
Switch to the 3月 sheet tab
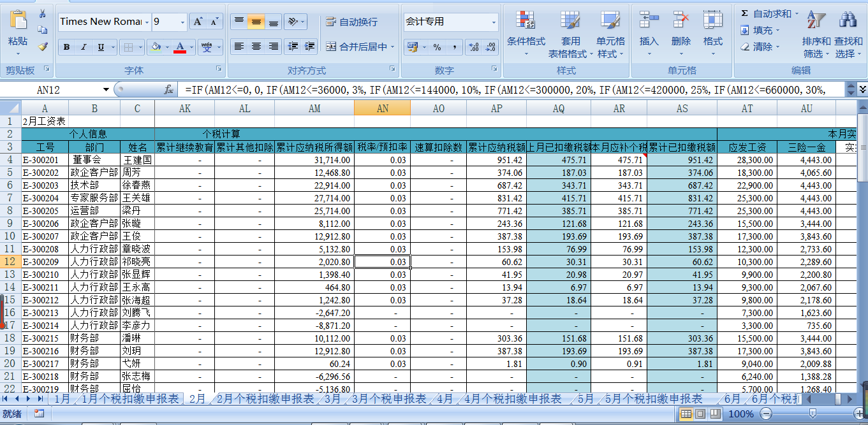(x=332, y=399)
